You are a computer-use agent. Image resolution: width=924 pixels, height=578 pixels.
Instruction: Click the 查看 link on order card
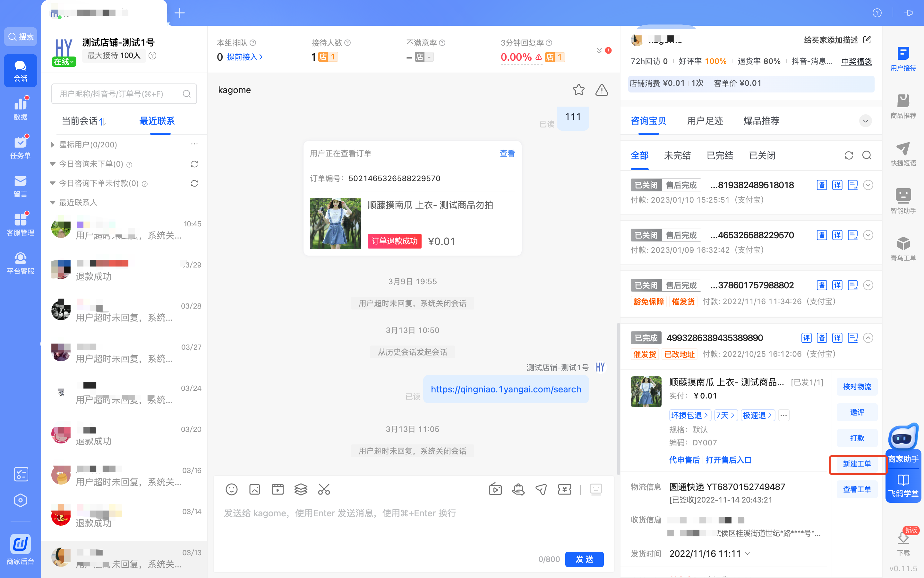[x=507, y=154]
